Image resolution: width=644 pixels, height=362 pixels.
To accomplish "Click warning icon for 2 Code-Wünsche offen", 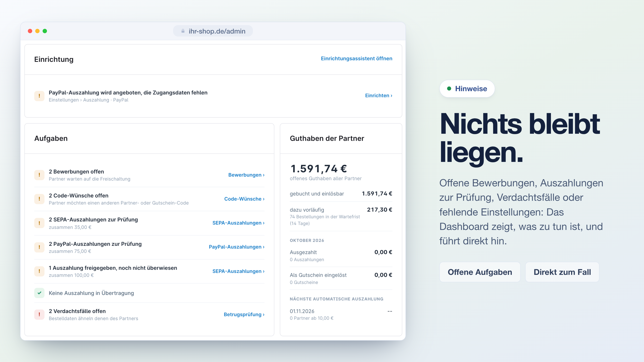I will 39,199.
